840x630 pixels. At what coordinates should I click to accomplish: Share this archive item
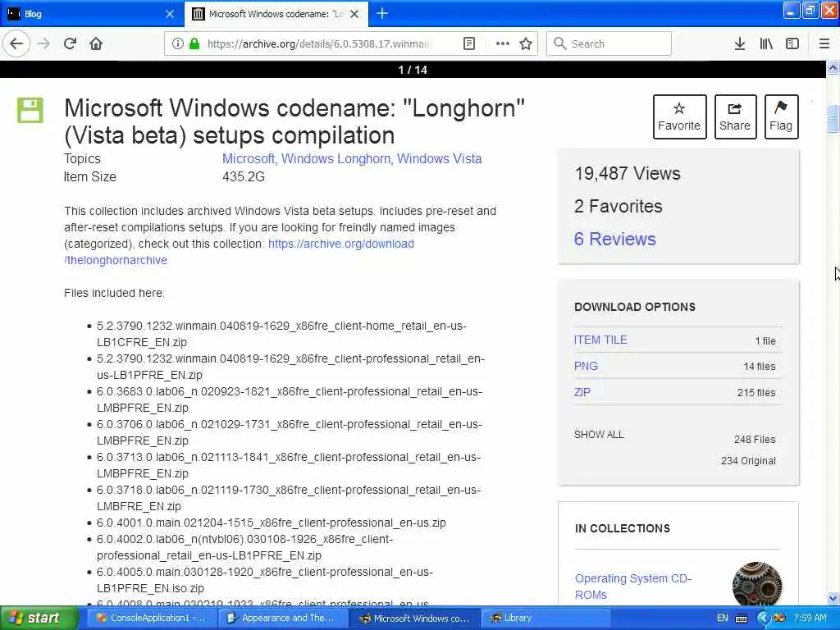735,116
